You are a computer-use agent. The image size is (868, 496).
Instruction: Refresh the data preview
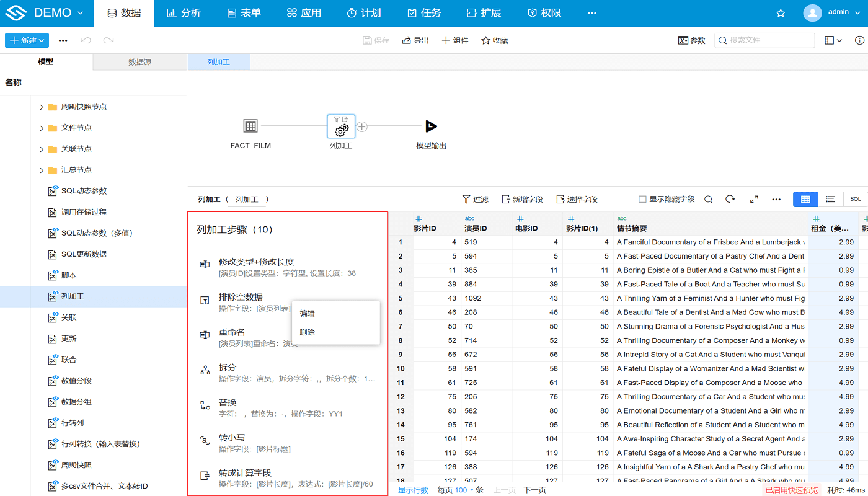[x=730, y=199]
